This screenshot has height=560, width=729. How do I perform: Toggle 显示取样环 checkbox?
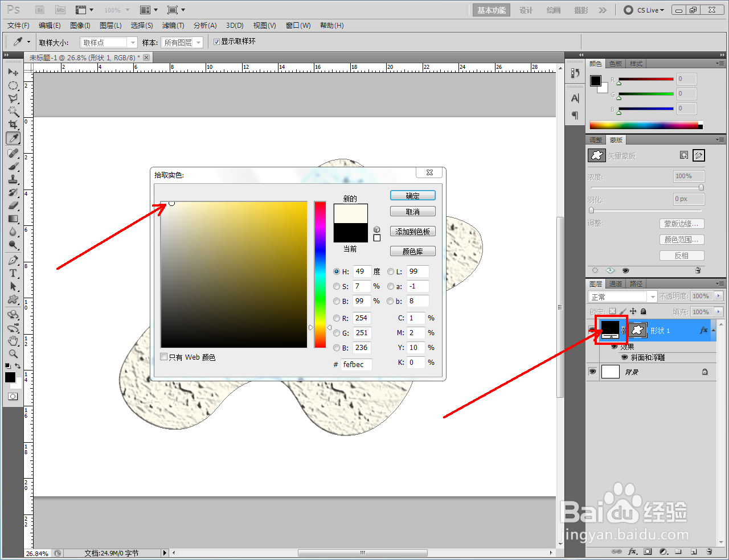click(x=216, y=42)
